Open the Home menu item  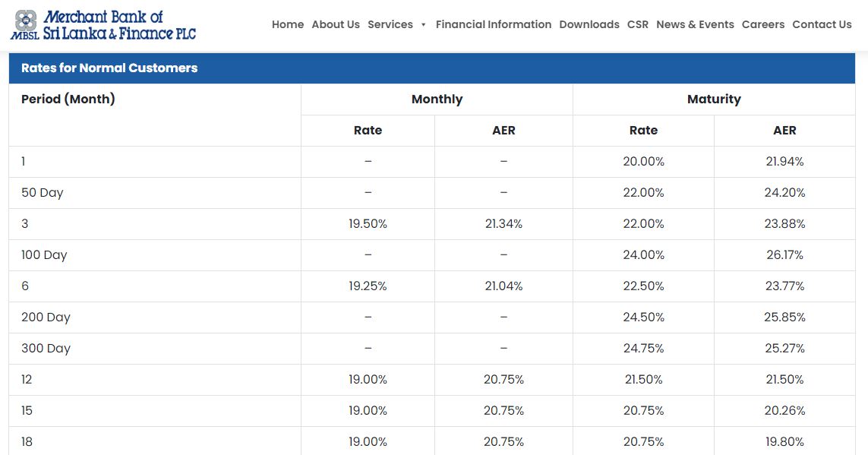(288, 24)
